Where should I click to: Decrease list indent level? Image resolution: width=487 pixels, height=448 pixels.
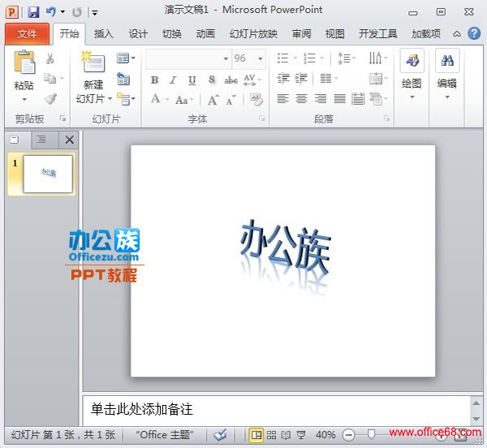pyautogui.click(x=283, y=78)
